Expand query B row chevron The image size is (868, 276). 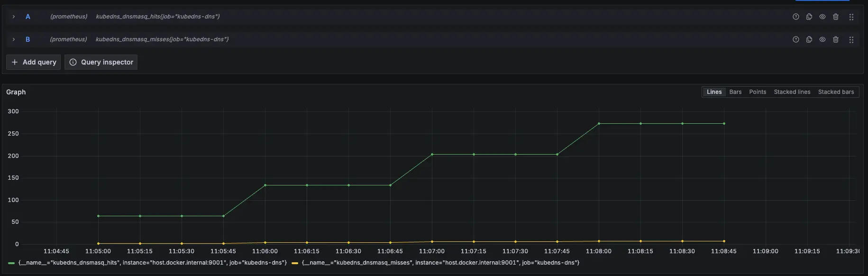pos(13,39)
